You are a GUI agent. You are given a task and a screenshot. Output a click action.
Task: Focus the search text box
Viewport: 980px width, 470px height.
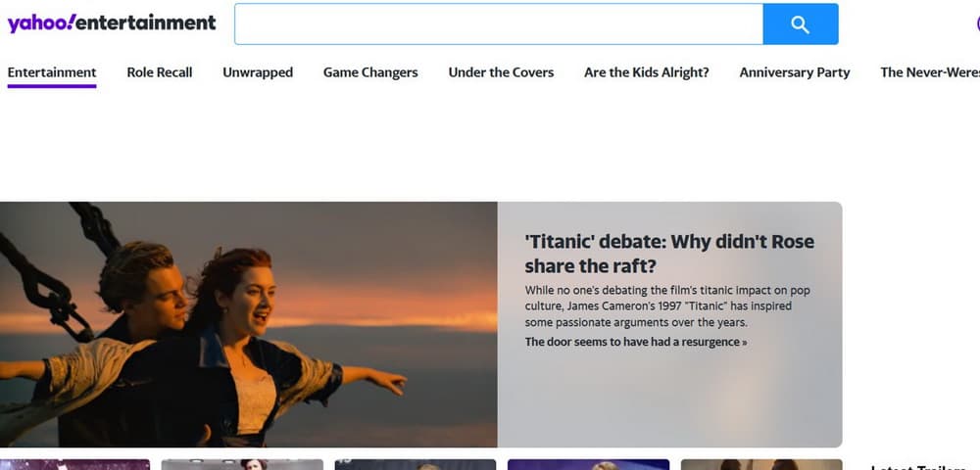(498, 24)
